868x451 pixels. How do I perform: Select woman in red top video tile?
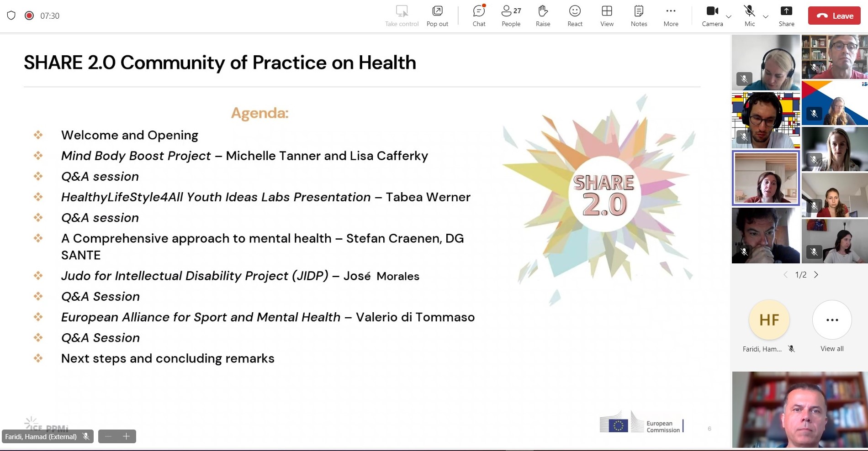[835, 195]
